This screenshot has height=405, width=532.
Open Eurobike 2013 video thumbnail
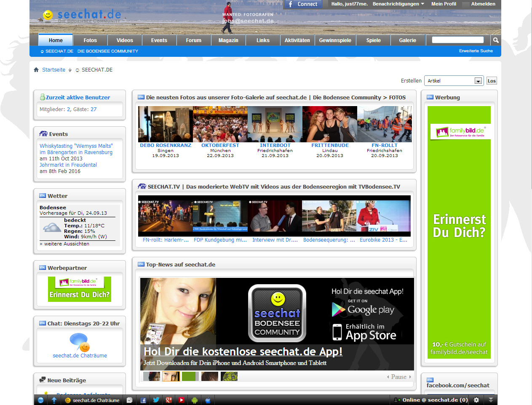click(384, 216)
